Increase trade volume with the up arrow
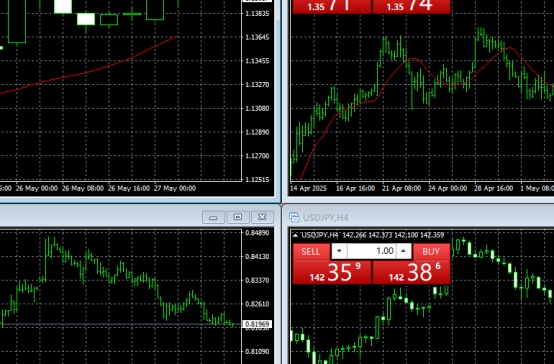The height and width of the screenshot is (364, 554). [x=403, y=251]
